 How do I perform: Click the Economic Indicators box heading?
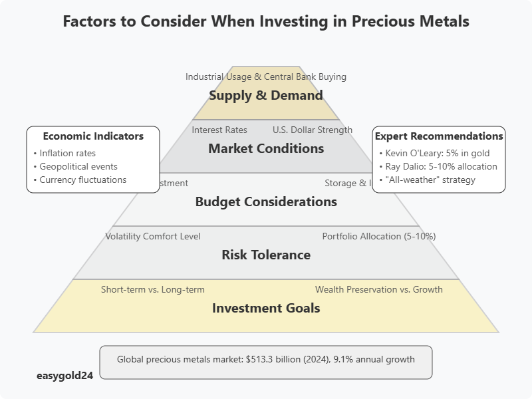[x=93, y=136]
